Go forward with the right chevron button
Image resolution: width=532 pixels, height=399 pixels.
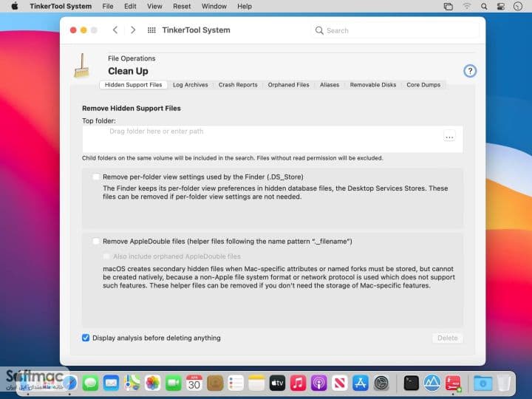pos(133,30)
